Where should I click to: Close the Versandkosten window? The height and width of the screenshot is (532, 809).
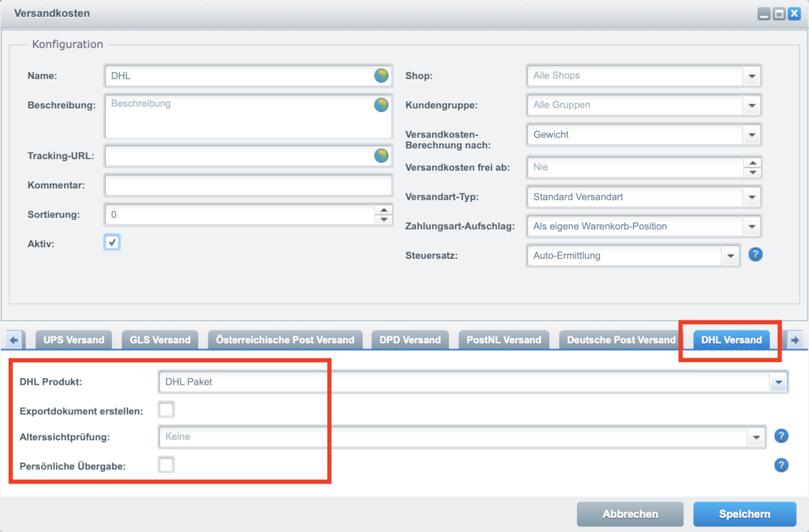[x=793, y=13]
